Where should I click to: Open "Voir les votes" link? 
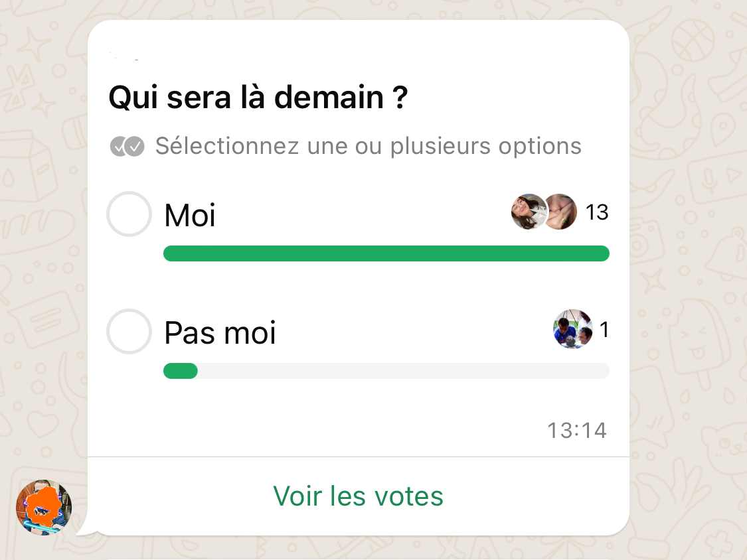(359, 496)
